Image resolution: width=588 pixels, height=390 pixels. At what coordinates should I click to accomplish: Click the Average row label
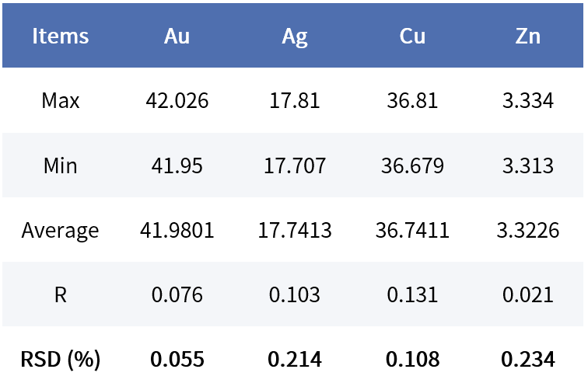point(61,231)
